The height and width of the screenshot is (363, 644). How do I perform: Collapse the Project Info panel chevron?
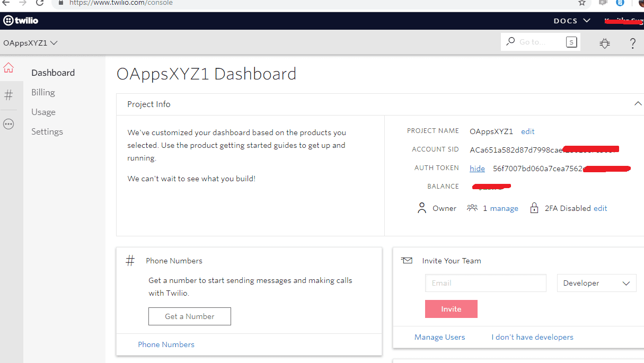(x=638, y=104)
